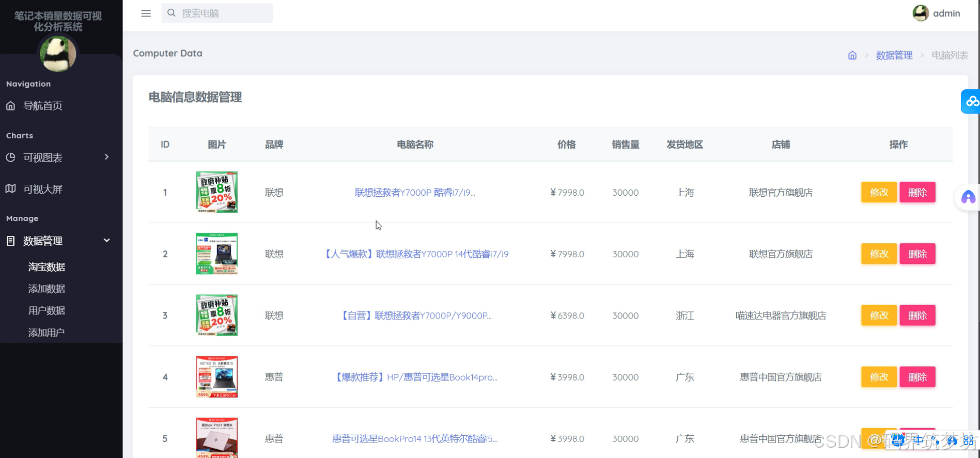The height and width of the screenshot is (458, 980).
Task: Click store 喵速达电器官方旗舰店
Action: coord(781,315)
